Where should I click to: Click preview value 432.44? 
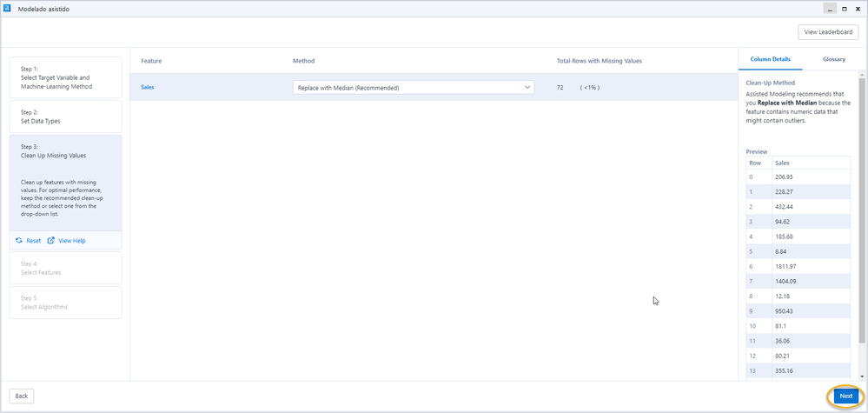point(783,207)
